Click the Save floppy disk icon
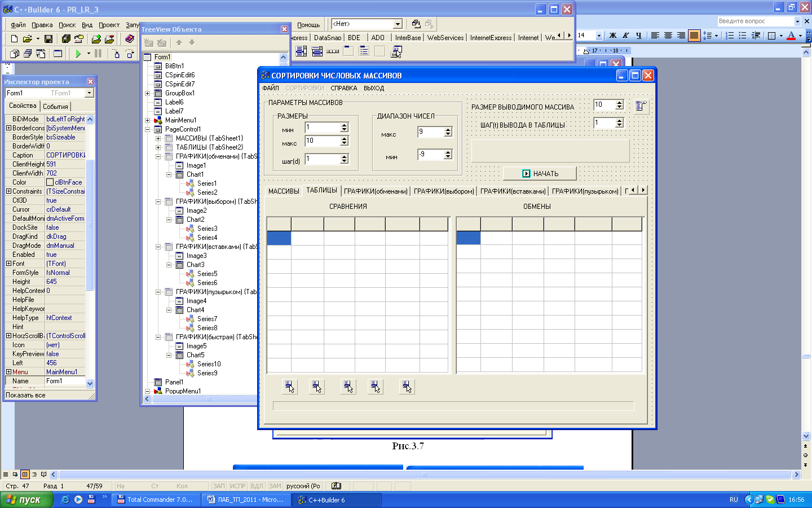This screenshot has height=508, width=812. 48,39
